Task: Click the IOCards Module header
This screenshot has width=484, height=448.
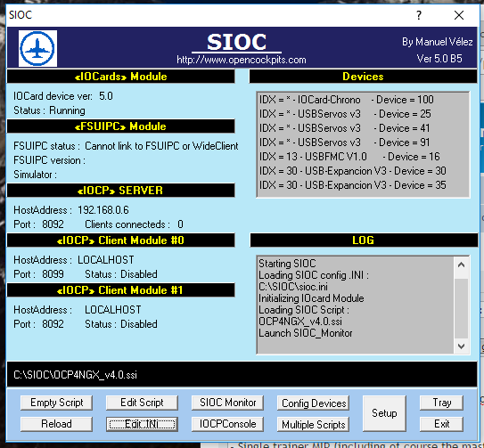Action: click(120, 77)
